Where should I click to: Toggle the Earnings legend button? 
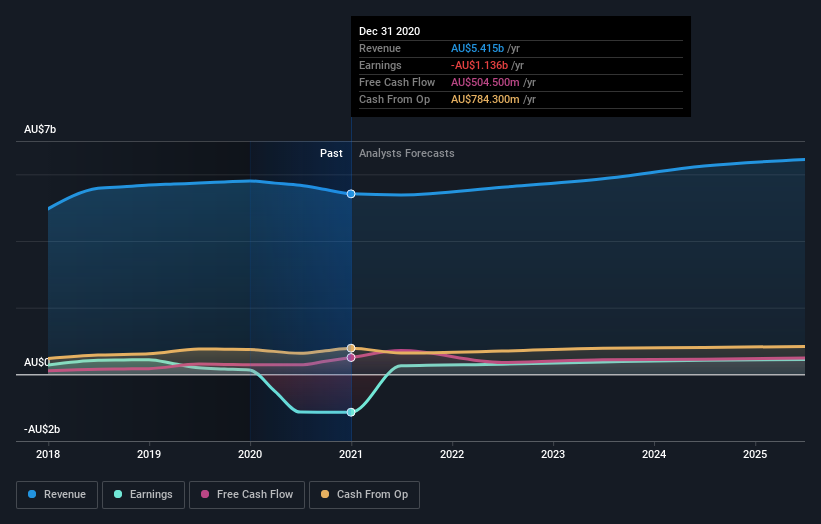[x=143, y=495]
